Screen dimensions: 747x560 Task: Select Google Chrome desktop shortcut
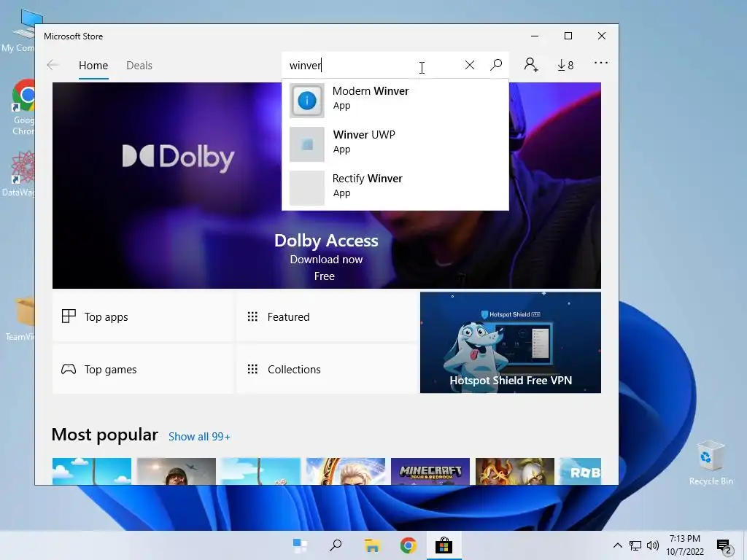24,107
